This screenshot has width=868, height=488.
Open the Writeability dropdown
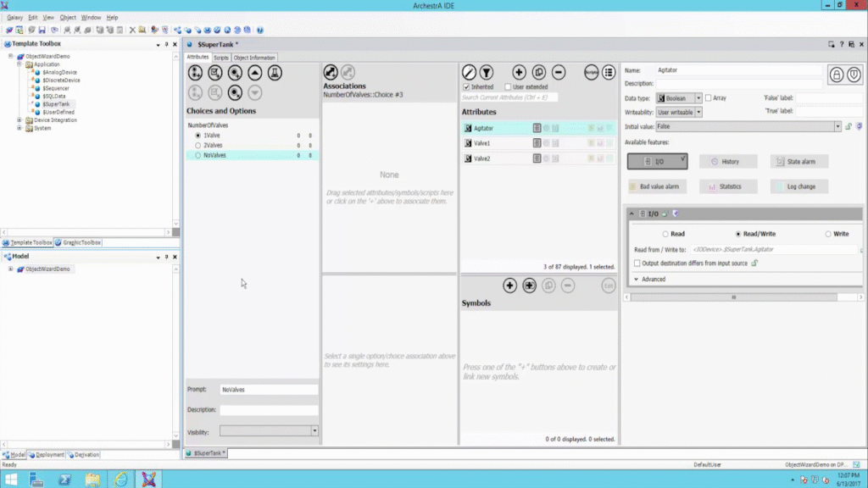click(698, 112)
